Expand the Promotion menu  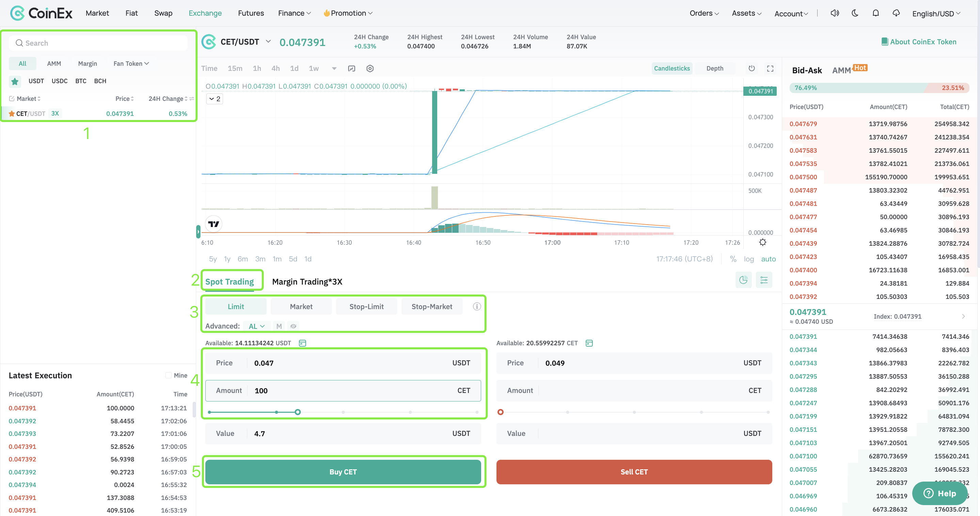click(x=348, y=13)
